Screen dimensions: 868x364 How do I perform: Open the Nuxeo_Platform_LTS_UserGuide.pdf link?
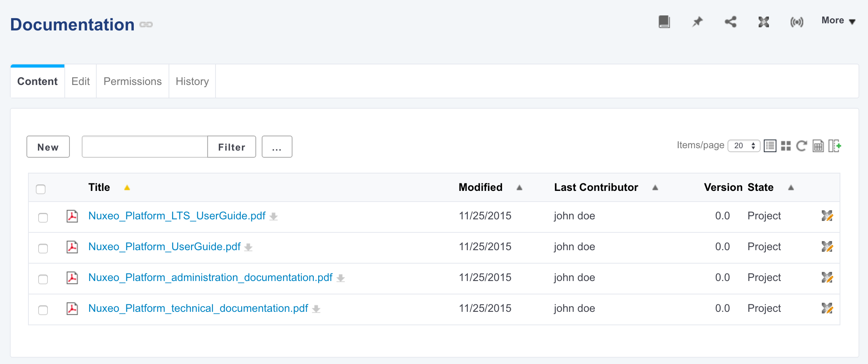pyautogui.click(x=177, y=216)
